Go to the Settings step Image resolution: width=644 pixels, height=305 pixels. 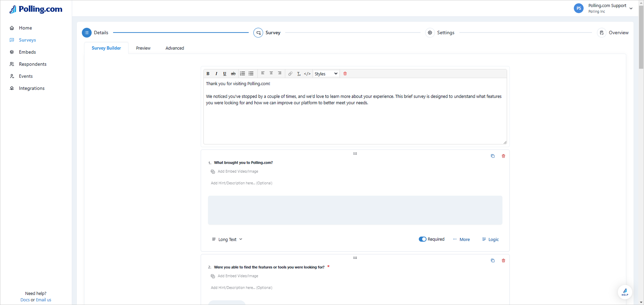point(440,32)
